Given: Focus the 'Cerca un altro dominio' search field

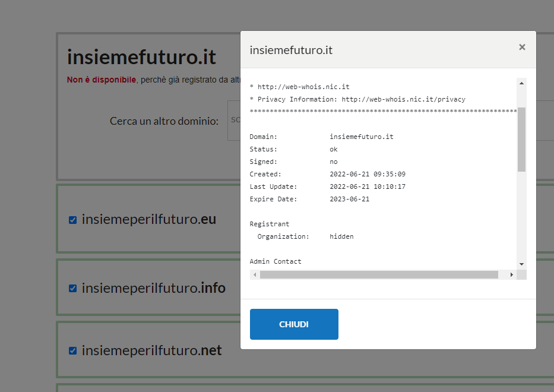Looking at the screenshot, I should [x=234, y=121].
